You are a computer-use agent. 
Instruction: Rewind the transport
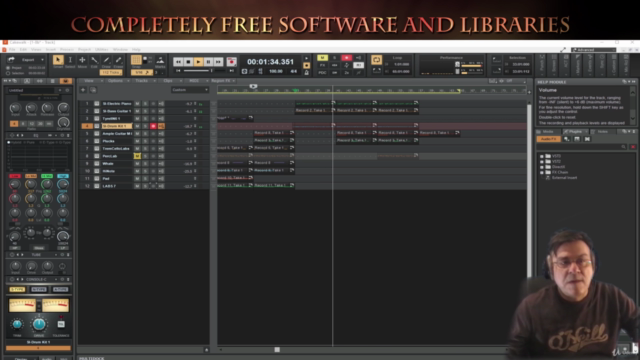pyautogui.click(x=178, y=62)
